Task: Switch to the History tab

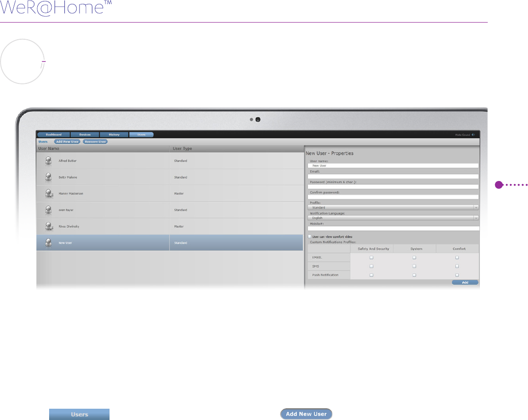Action: (x=114, y=134)
